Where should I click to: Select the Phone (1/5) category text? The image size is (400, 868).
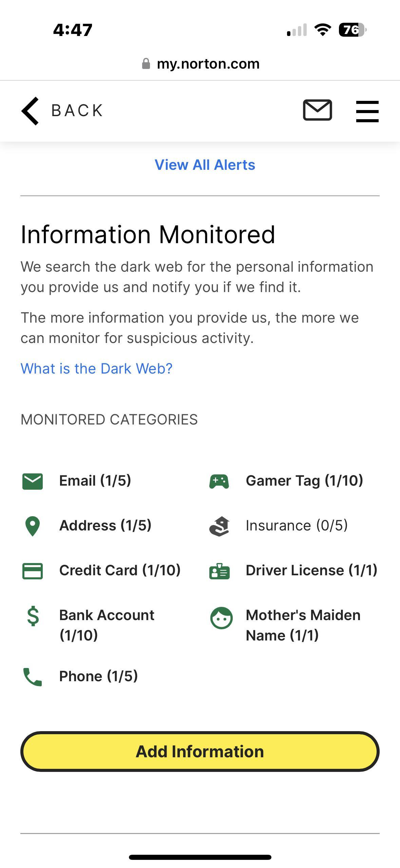[98, 676]
